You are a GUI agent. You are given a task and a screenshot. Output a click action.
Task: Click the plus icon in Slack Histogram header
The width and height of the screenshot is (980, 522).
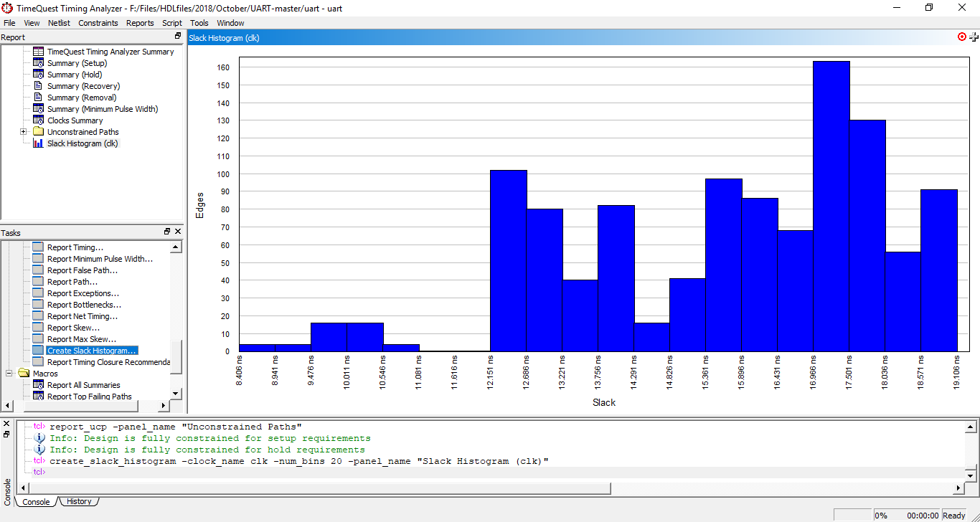[x=974, y=37]
